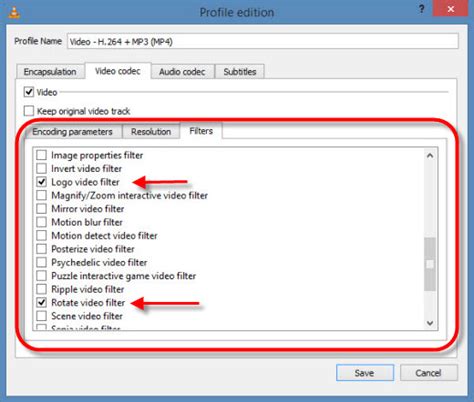
Task: Click filter list scroll down arrow
Action: coord(430,323)
